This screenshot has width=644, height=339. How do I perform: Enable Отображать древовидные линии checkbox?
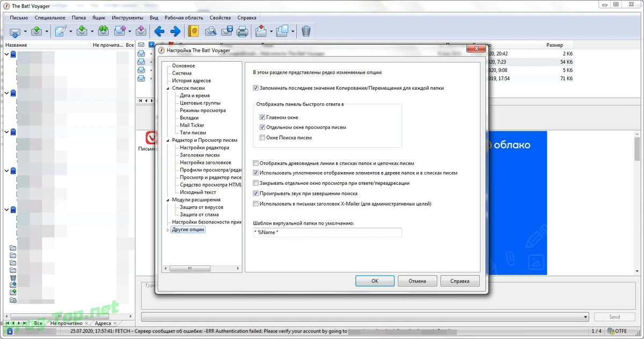[255, 163]
